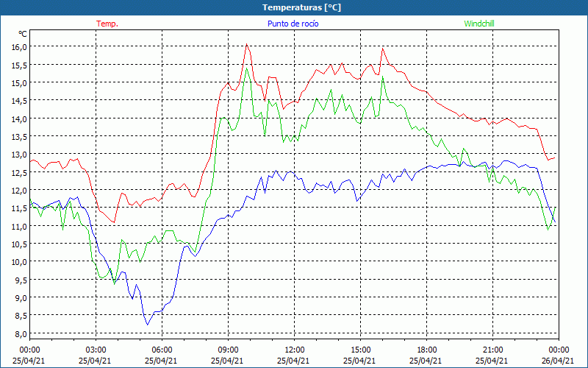Select the red Temp. legend label
Image resolution: width=588 pixels, height=368 pixels.
107,24
